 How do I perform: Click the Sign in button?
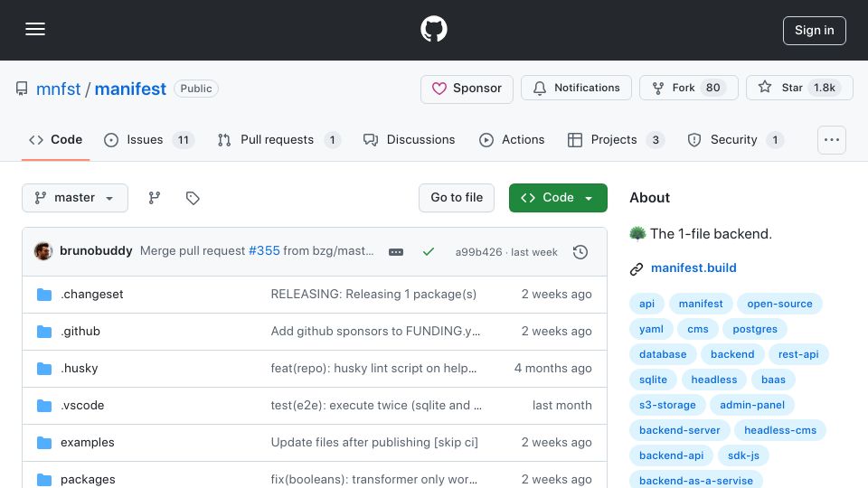[814, 31]
